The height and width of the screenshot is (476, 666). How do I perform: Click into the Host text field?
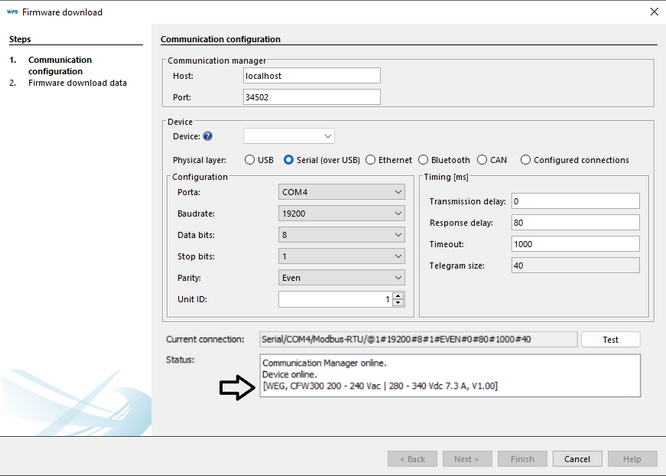click(x=311, y=76)
